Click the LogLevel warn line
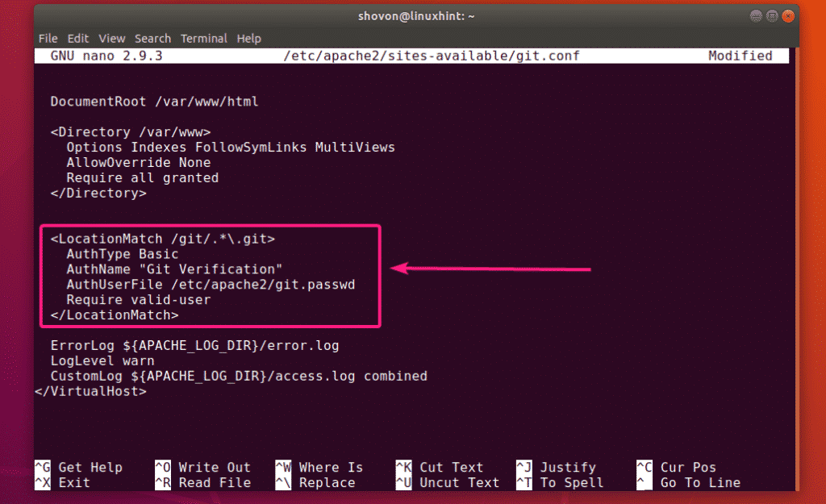826x504 pixels. pos(102,361)
